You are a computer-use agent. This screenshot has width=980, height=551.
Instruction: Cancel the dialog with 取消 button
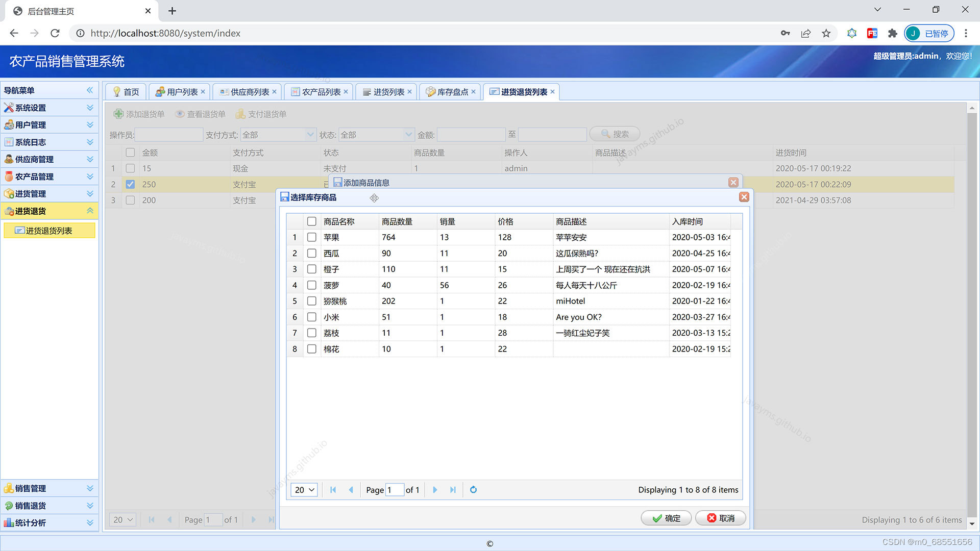[x=720, y=517]
